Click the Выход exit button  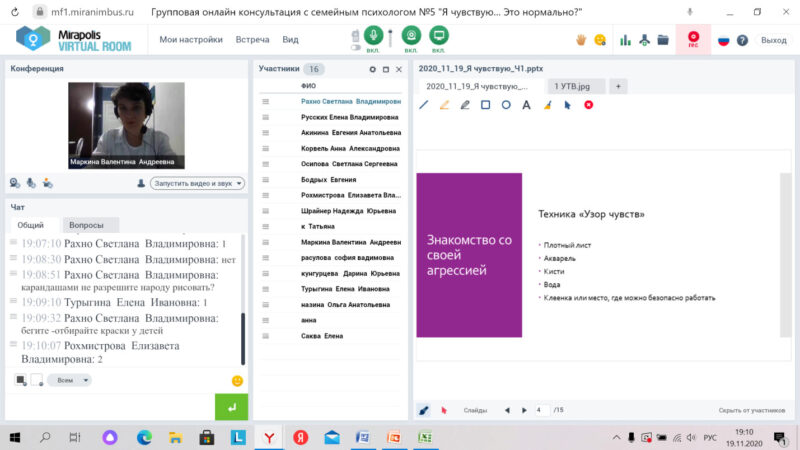[773, 40]
